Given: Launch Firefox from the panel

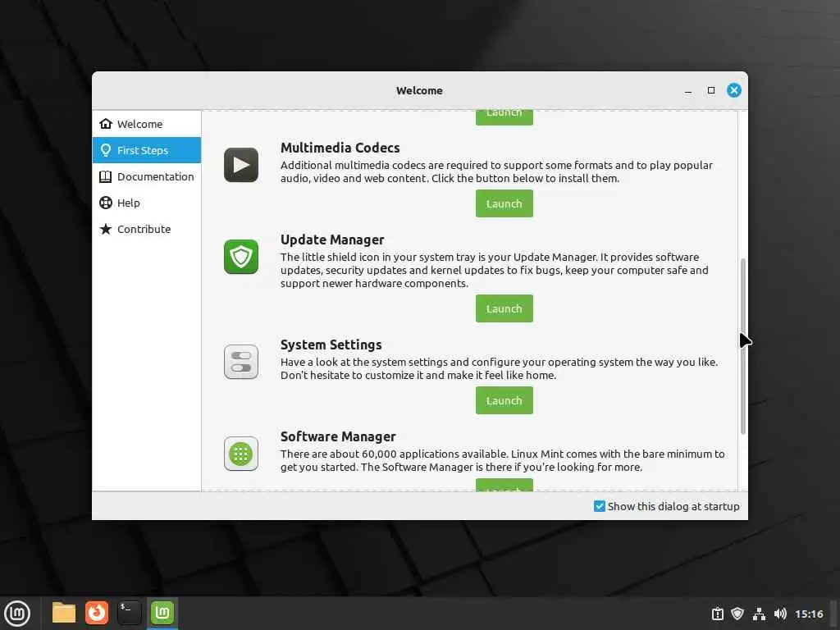Looking at the screenshot, I should [x=97, y=613].
